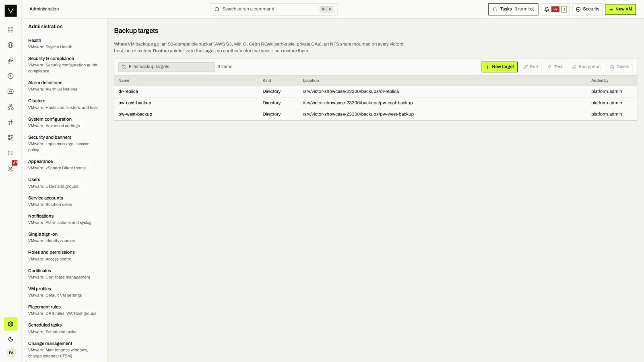Open the numbered list icon in sidebar
644x362 pixels.
click(x=10, y=153)
